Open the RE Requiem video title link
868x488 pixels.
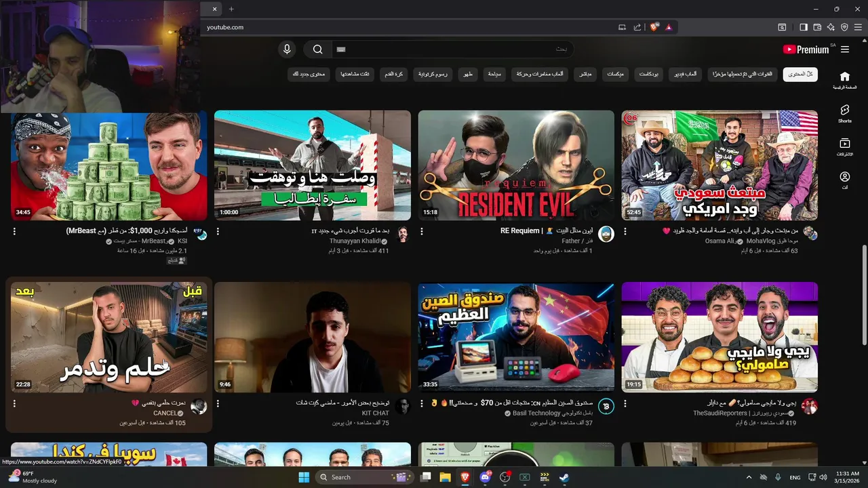pyautogui.click(x=547, y=231)
